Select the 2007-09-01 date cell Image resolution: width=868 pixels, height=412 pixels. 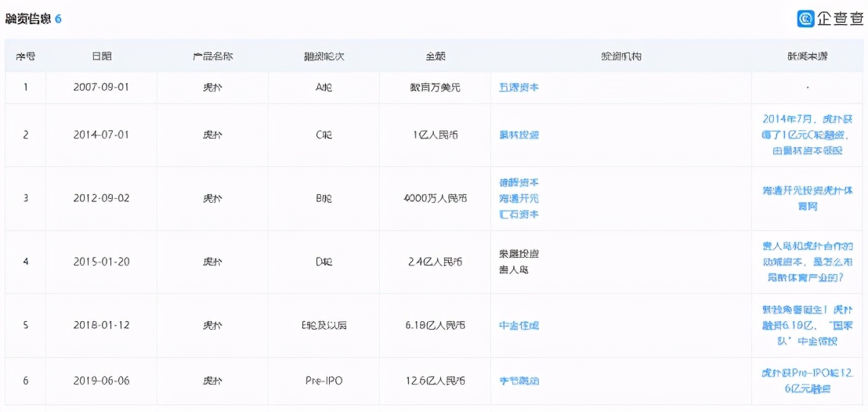point(101,88)
